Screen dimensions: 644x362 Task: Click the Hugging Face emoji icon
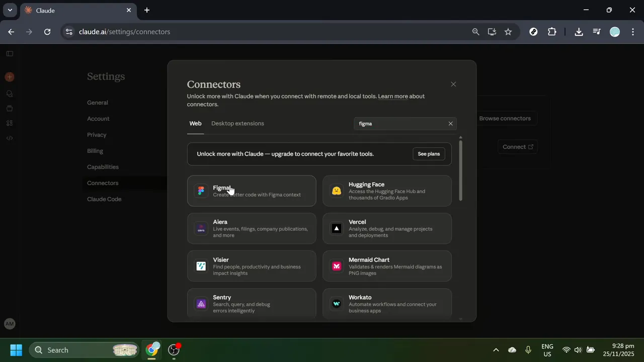point(337,191)
